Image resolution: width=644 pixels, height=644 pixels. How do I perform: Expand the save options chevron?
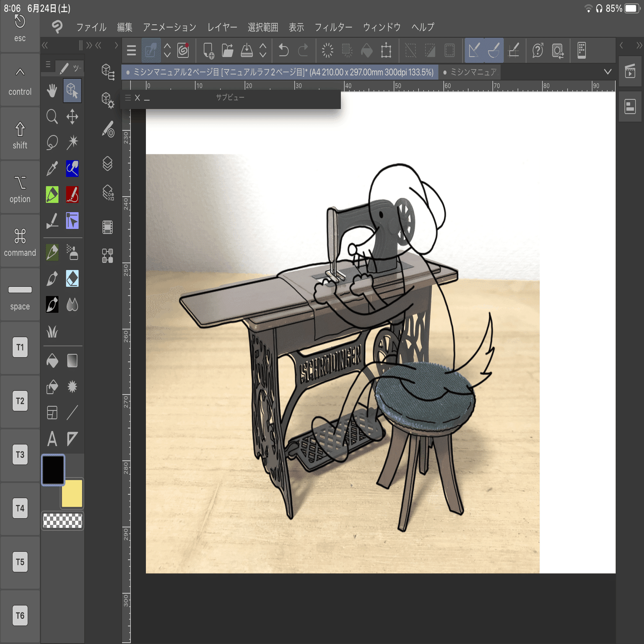263,50
